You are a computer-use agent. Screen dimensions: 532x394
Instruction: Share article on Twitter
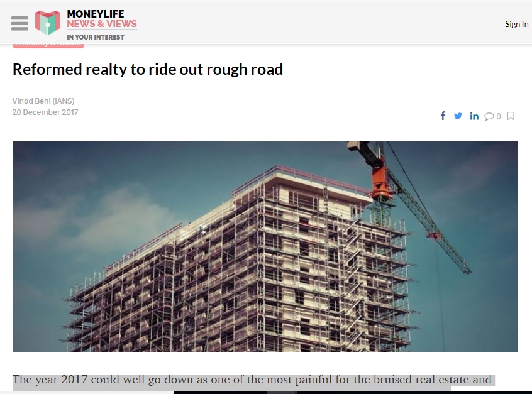[x=458, y=116]
